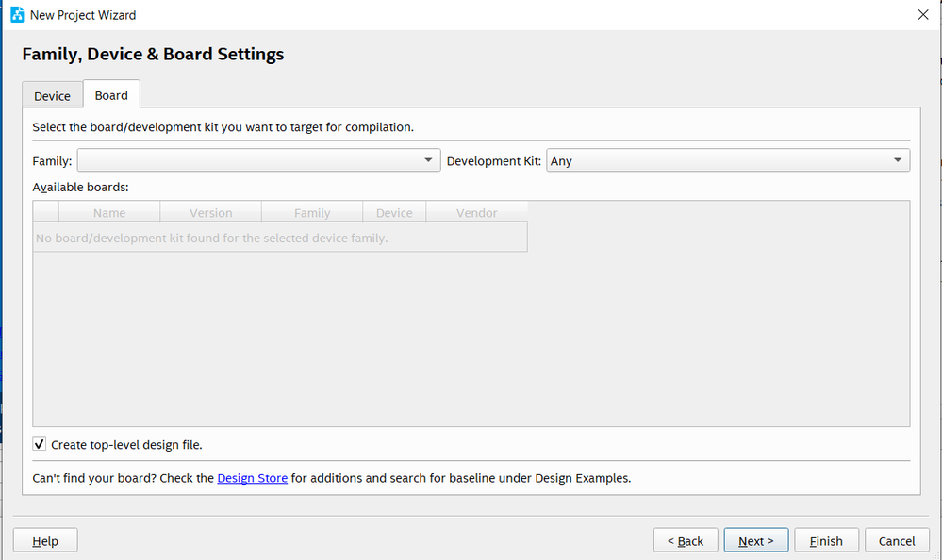The width and height of the screenshot is (942, 560).
Task: Click the Quartus app icon in title bar
Action: [17, 14]
